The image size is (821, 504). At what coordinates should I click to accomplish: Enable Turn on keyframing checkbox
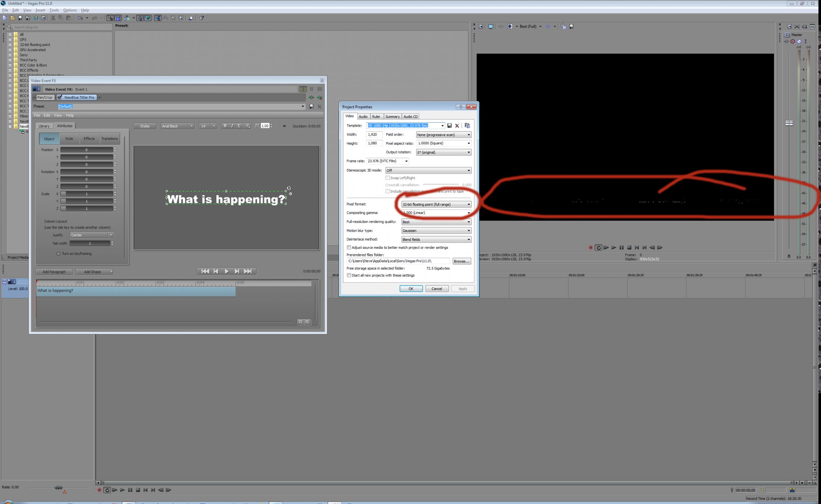[59, 254]
